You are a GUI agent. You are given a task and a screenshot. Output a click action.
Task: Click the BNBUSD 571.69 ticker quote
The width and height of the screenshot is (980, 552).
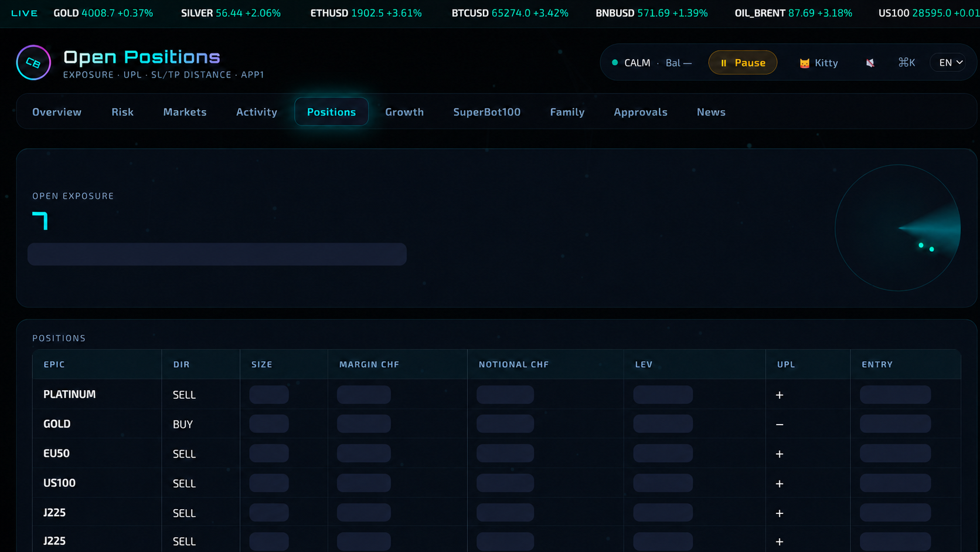coord(652,13)
